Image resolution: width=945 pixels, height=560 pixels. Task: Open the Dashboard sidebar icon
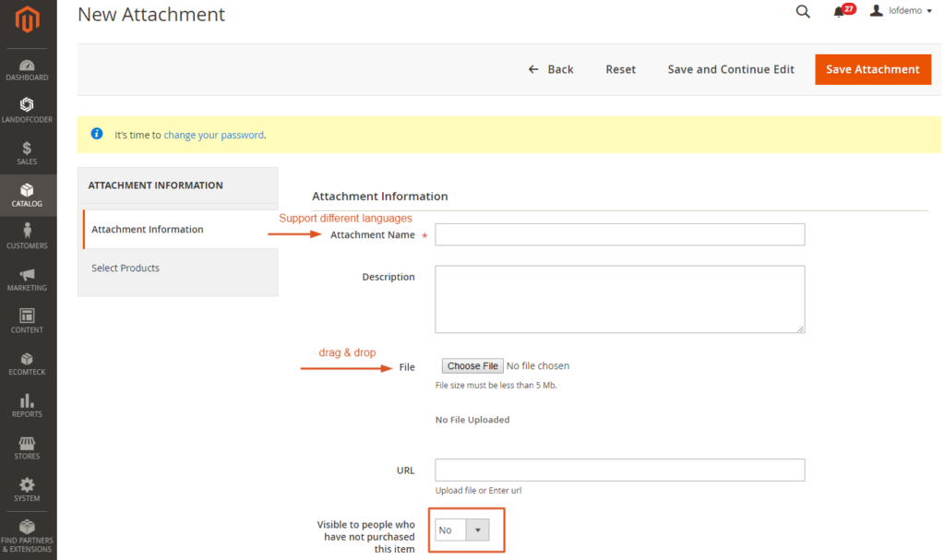[x=27, y=70]
